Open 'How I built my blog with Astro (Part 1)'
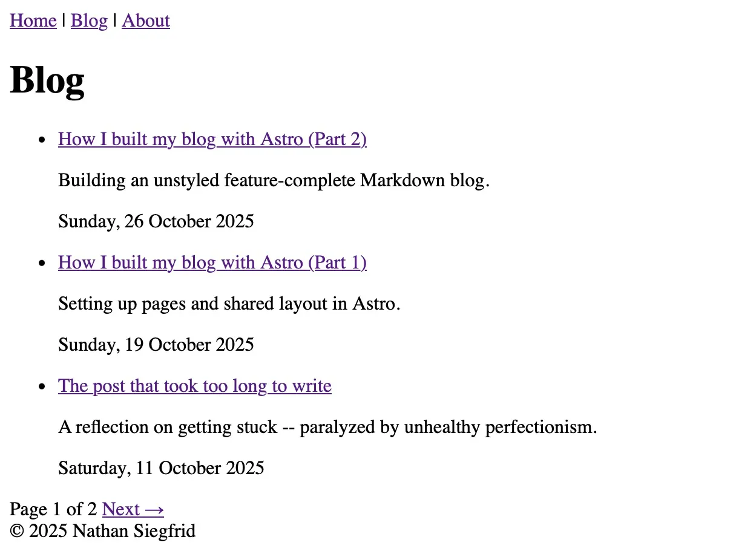The image size is (736, 560). [212, 262]
